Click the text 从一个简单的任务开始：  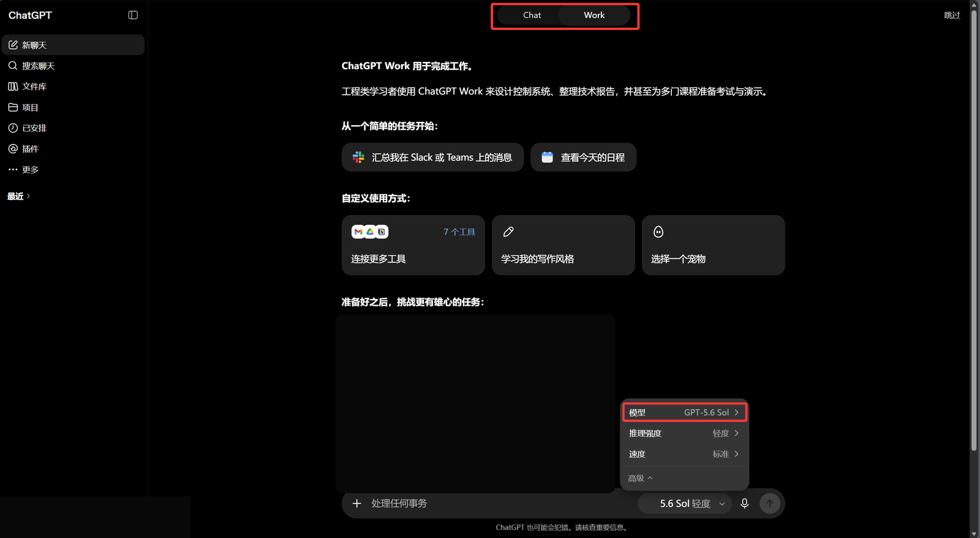pos(390,126)
